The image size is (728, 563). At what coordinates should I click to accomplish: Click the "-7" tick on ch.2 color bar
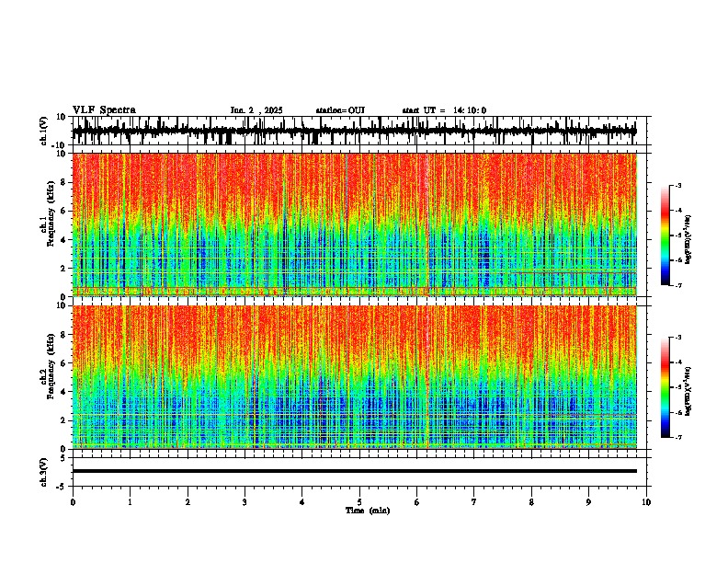(x=678, y=438)
